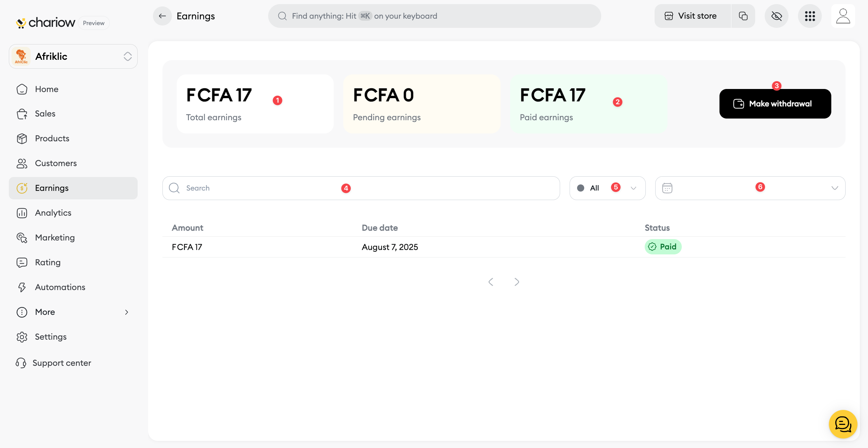
Task: Focus the Find anything global search bar
Action: (x=434, y=16)
